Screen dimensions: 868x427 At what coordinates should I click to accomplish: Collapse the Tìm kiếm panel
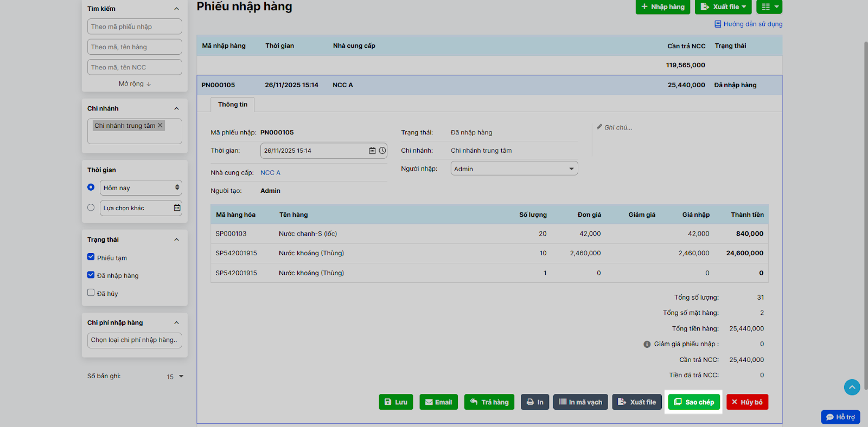click(176, 9)
